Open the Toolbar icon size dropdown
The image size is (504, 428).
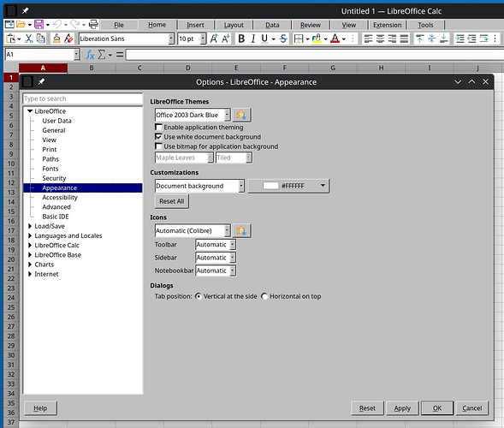216,245
